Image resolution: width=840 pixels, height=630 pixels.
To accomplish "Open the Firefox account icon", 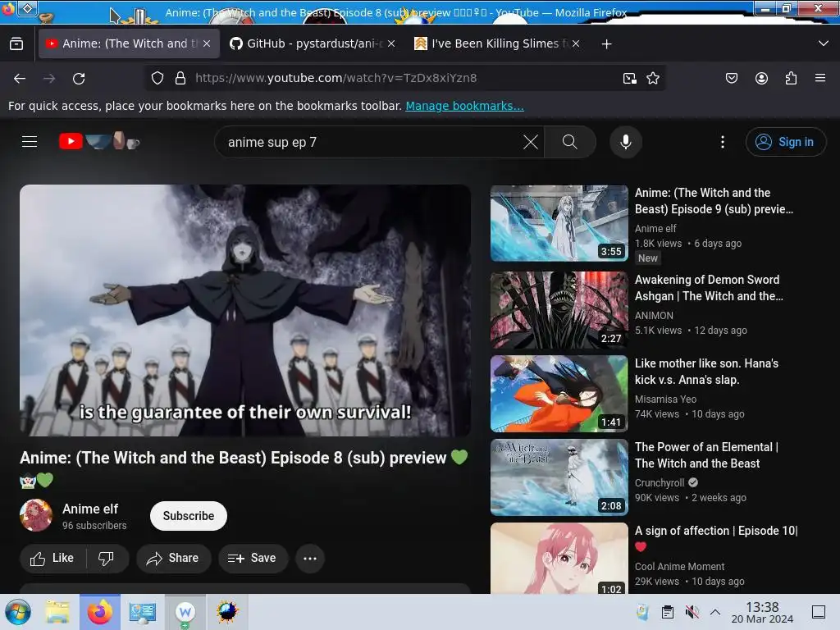I will [x=761, y=79].
